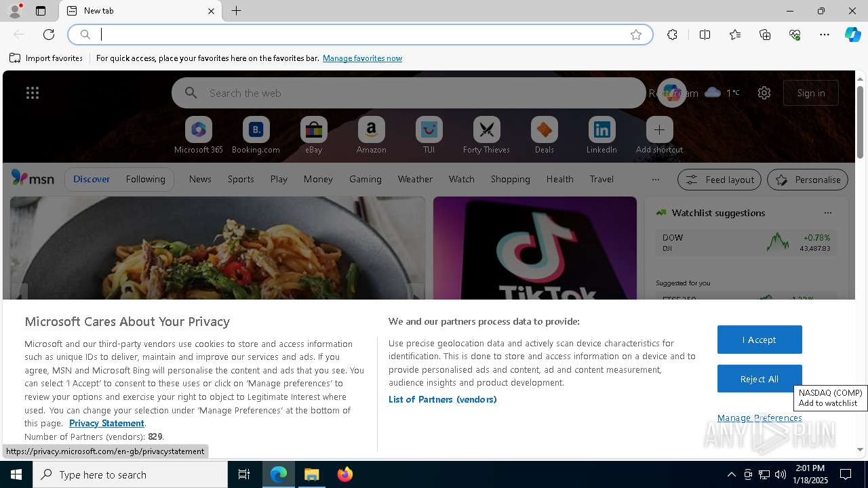The height and width of the screenshot is (488, 868).
Task: Open Forty Thieves shortcut
Action: click(486, 136)
